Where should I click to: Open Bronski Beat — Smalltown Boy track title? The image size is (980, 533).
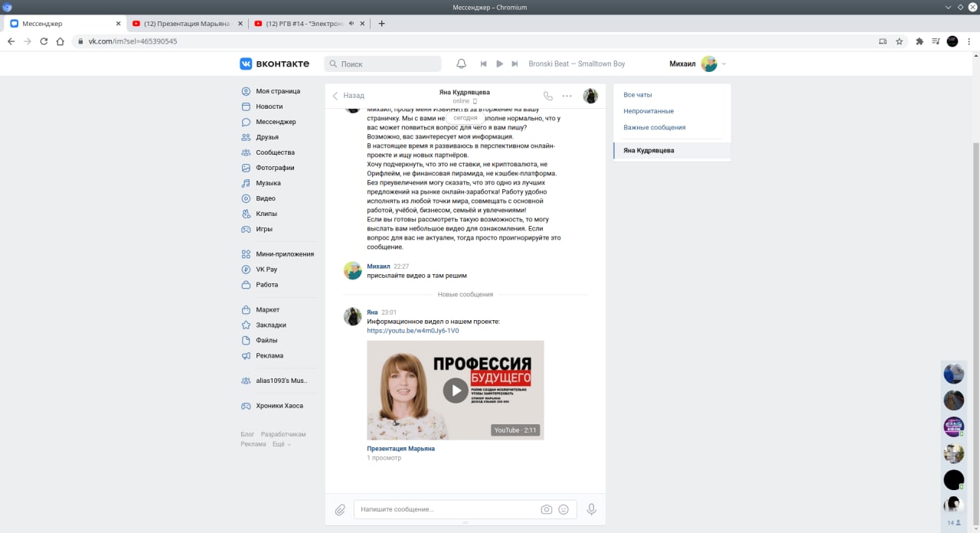pos(577,64)
